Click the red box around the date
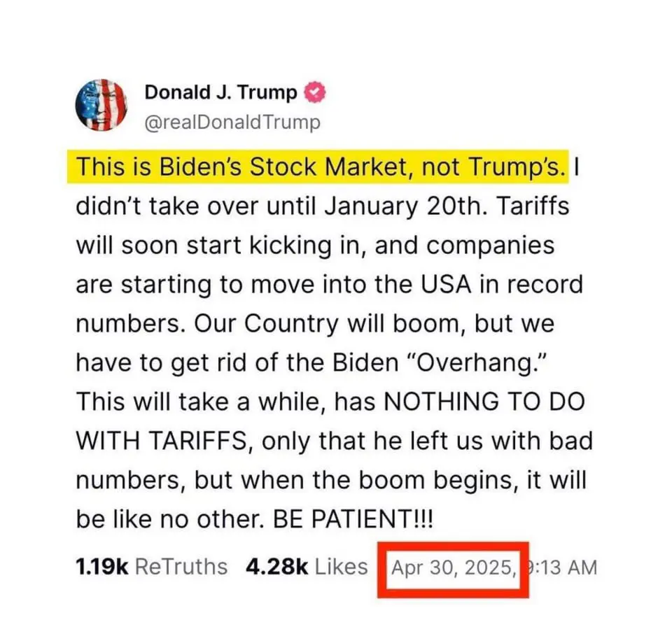 [453, 570]
